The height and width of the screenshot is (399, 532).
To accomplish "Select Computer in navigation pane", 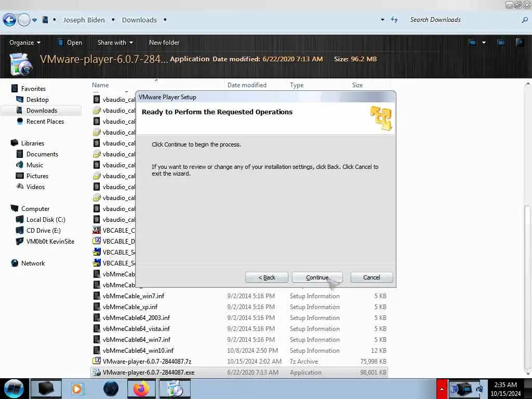I will coord(35,209).
